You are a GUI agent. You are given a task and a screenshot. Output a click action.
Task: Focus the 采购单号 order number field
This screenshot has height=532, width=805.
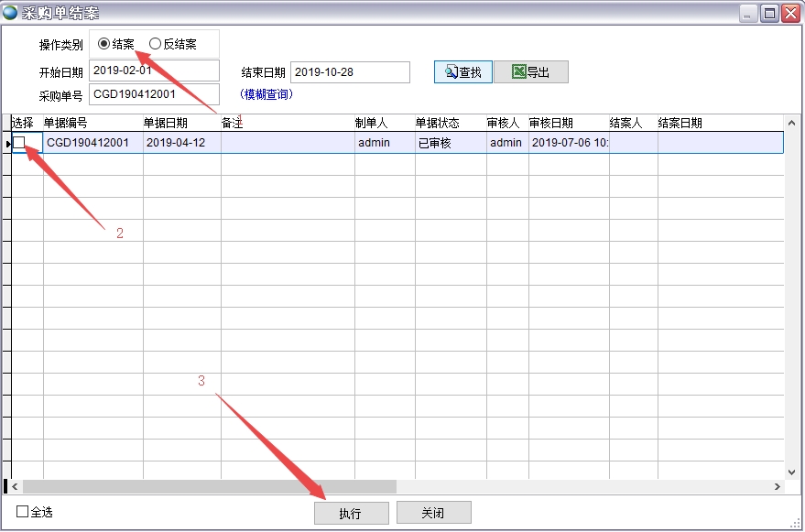(154, 94)
